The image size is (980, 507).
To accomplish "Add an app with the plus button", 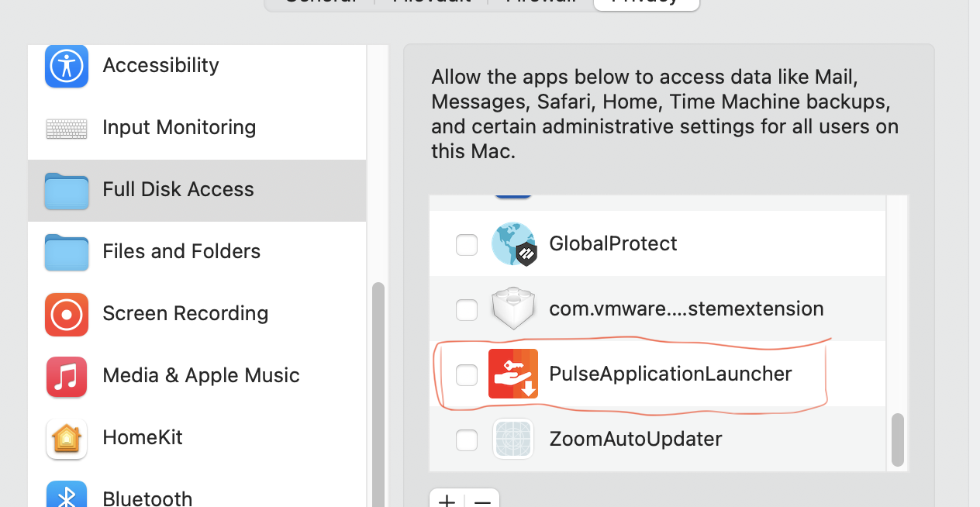I will pyautogui.click(x=447, y=498).
